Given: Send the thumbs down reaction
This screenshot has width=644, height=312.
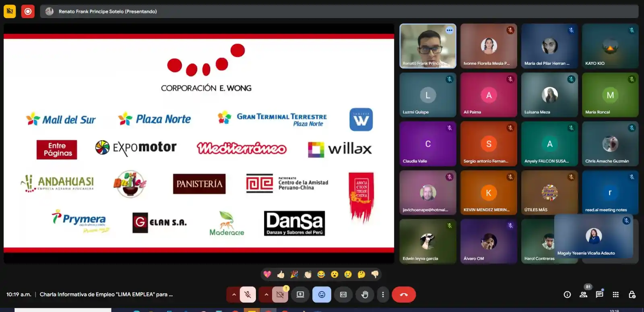Looking at the screenshot, I should click(x=375, y=274).
